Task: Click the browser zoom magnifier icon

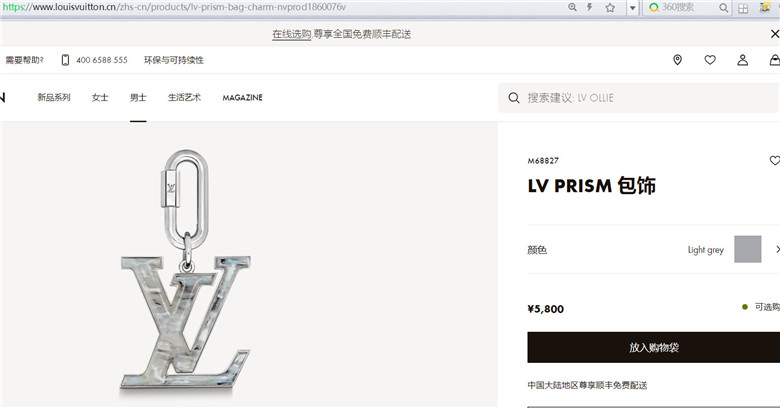Action: tap(573, 7)
